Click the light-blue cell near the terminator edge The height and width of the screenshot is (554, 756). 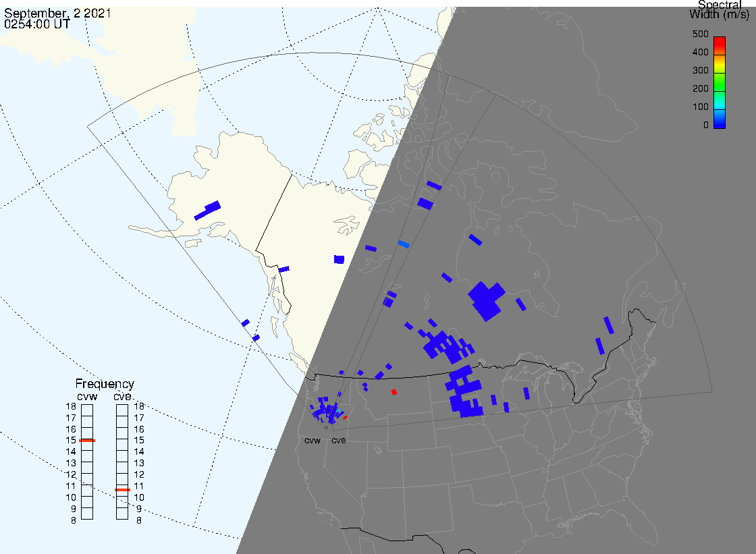404,244
